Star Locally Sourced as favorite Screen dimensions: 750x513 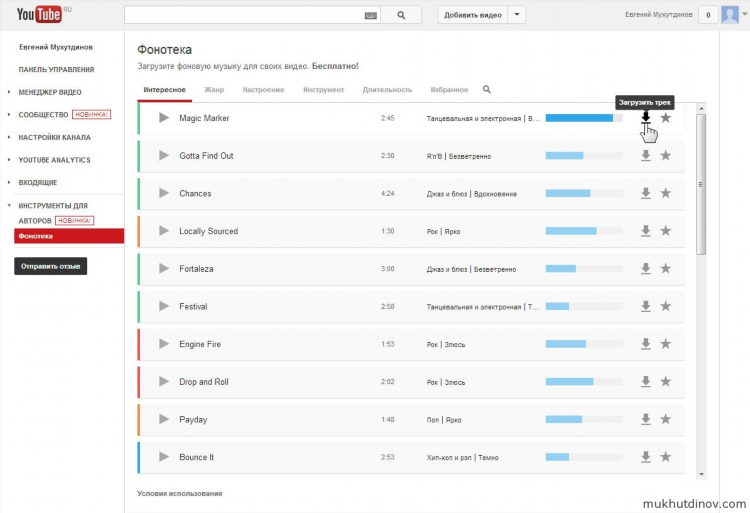pyautogui.click(x=666, y=231)
